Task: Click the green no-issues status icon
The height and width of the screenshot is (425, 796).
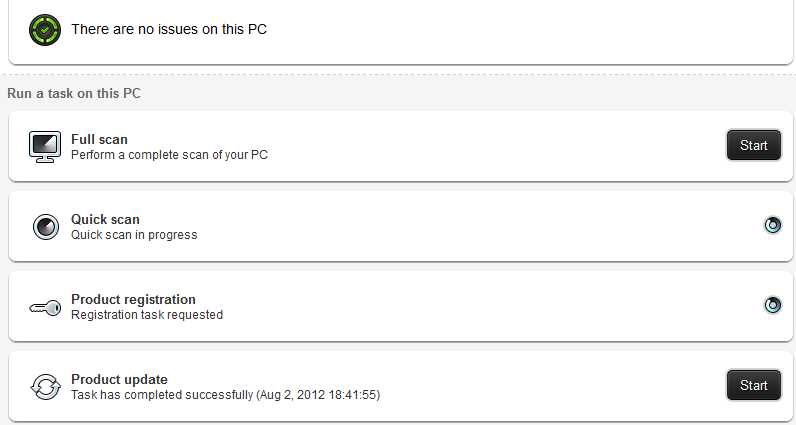Action: point(45,30)
